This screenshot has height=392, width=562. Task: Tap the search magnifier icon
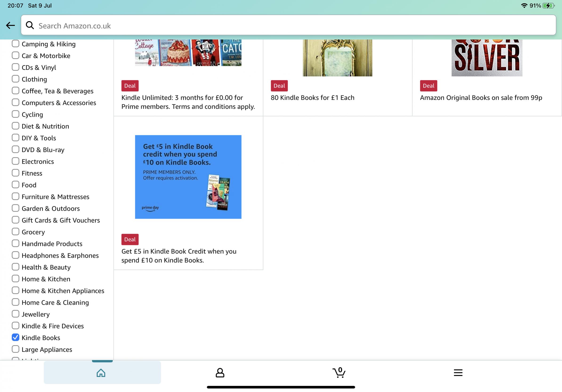coord(30,25)
